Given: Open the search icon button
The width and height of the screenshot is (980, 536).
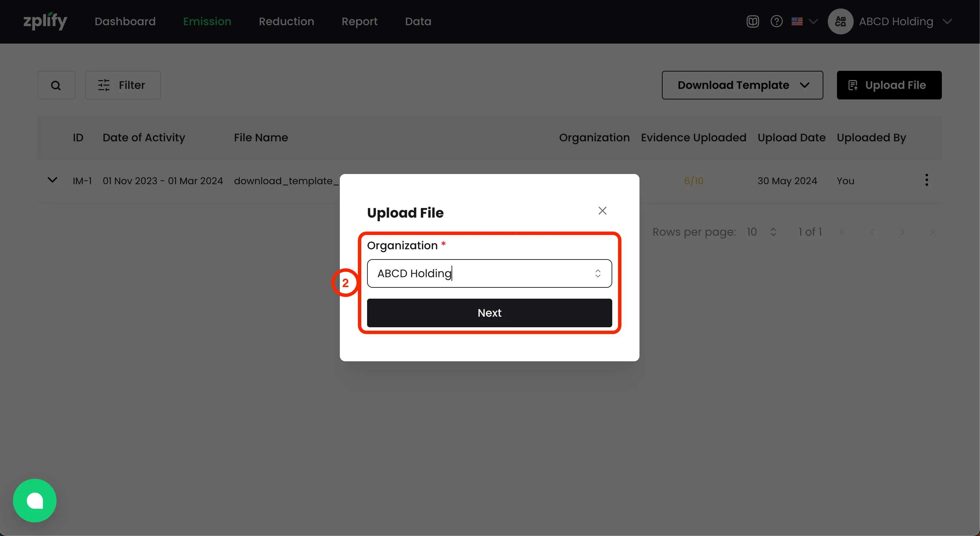Looking at the screenshot, I should [x=56, y=85].
